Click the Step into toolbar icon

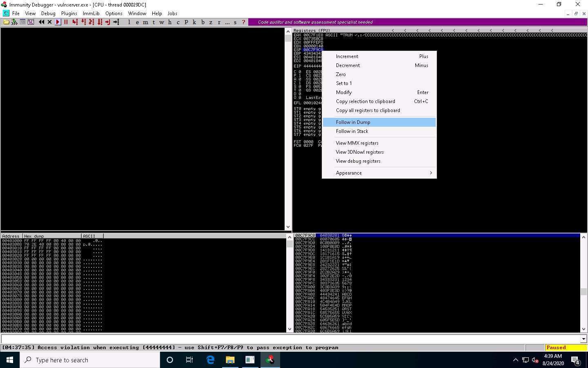pyautogui.click(x=75, y=22)
